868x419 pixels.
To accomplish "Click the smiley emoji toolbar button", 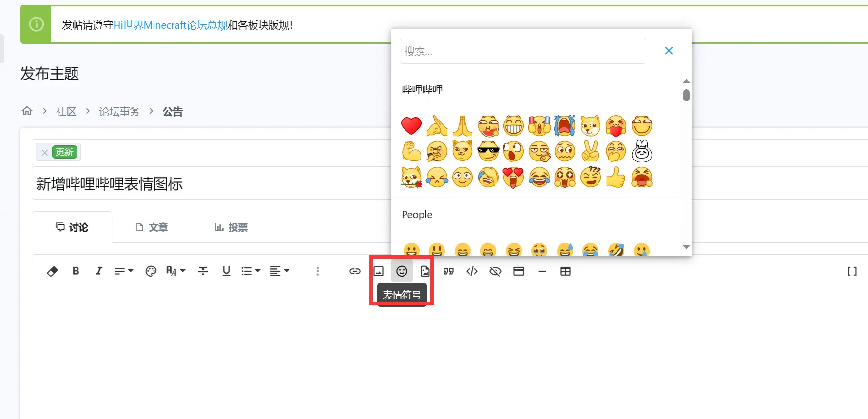I will [x=402, y=271].
